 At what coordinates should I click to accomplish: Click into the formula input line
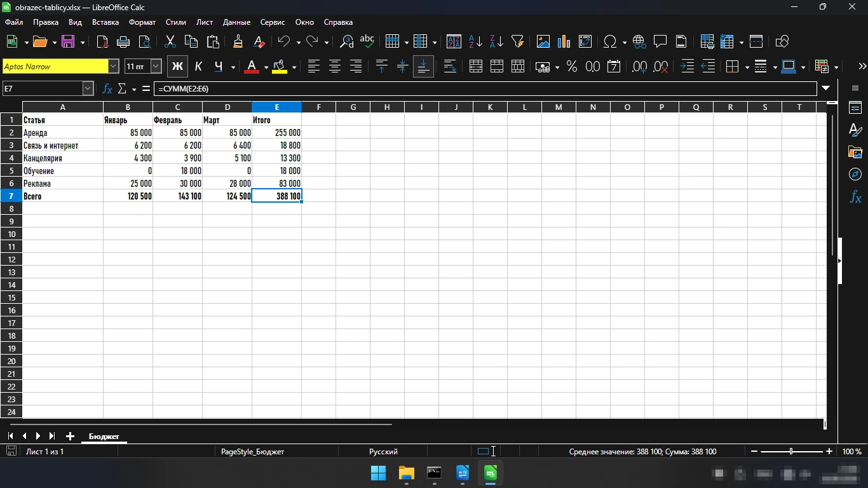(485, 89)
